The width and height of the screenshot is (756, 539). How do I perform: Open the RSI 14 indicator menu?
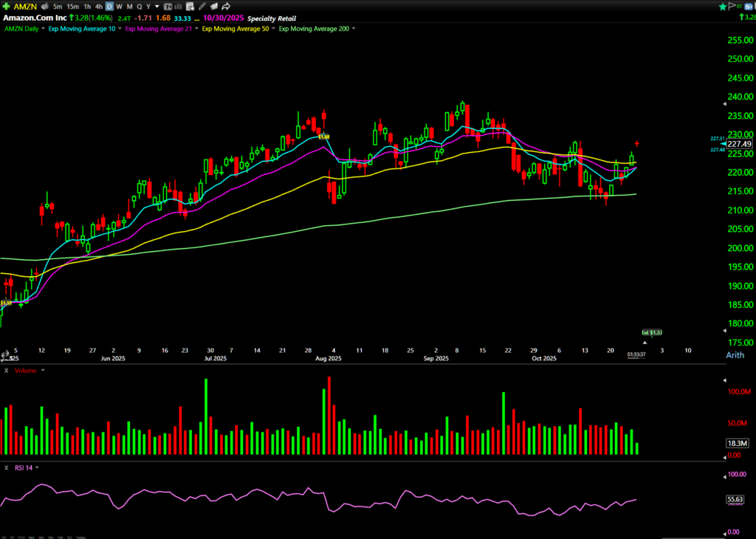pos(36,467)
